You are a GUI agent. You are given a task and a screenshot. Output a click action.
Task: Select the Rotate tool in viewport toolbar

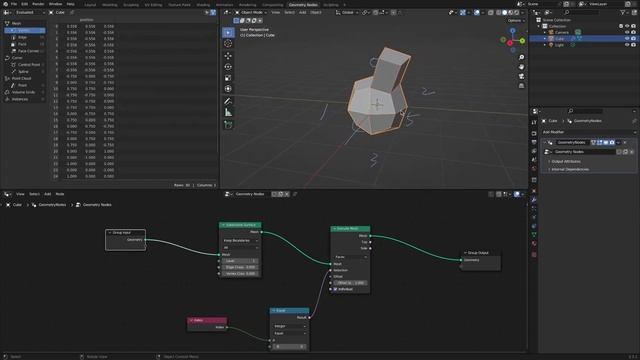(228, 67)
